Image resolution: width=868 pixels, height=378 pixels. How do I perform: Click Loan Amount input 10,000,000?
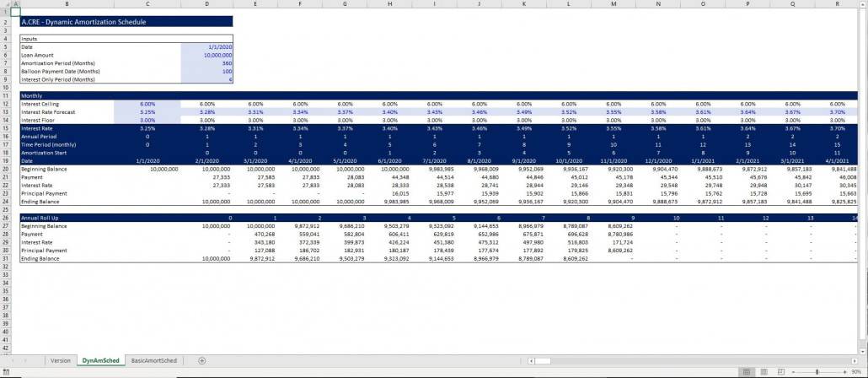206,56
